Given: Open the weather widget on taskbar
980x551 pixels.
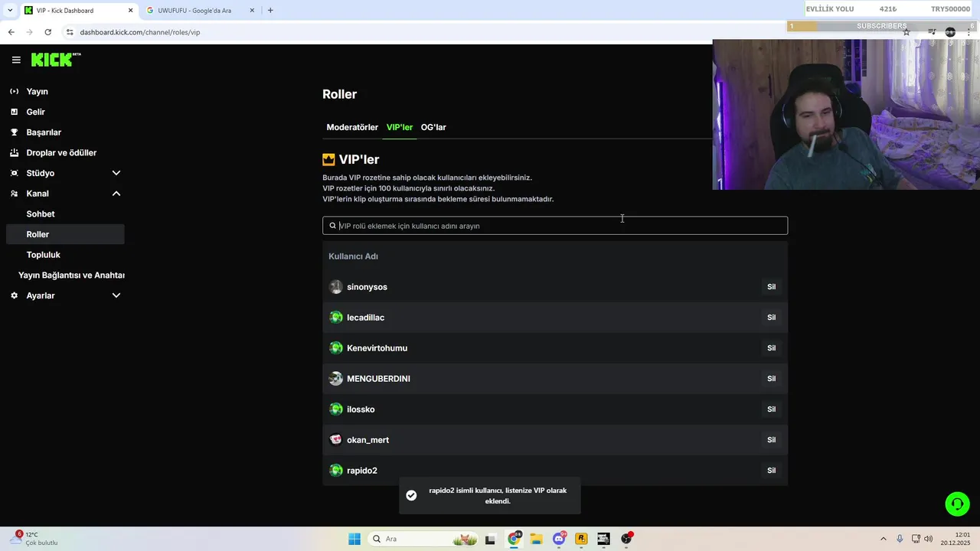Looking at the screenshot, I should tap(34, 539).
